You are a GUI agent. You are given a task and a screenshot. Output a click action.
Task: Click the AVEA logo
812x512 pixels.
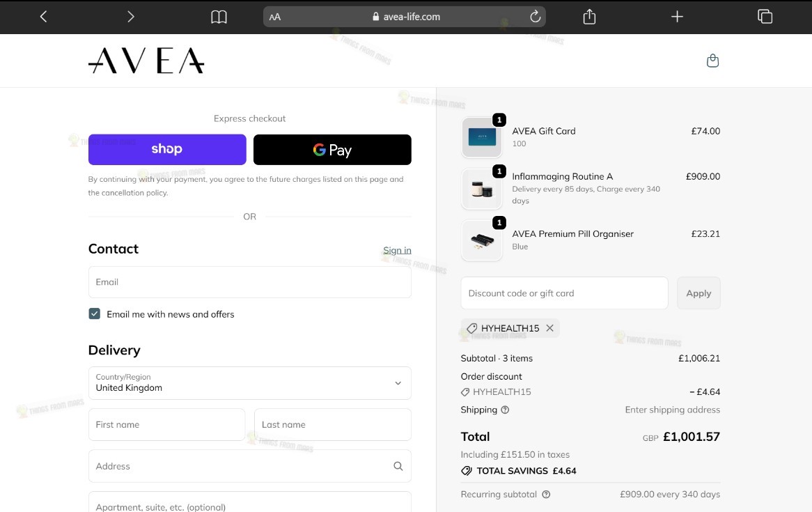click(146, 61)
